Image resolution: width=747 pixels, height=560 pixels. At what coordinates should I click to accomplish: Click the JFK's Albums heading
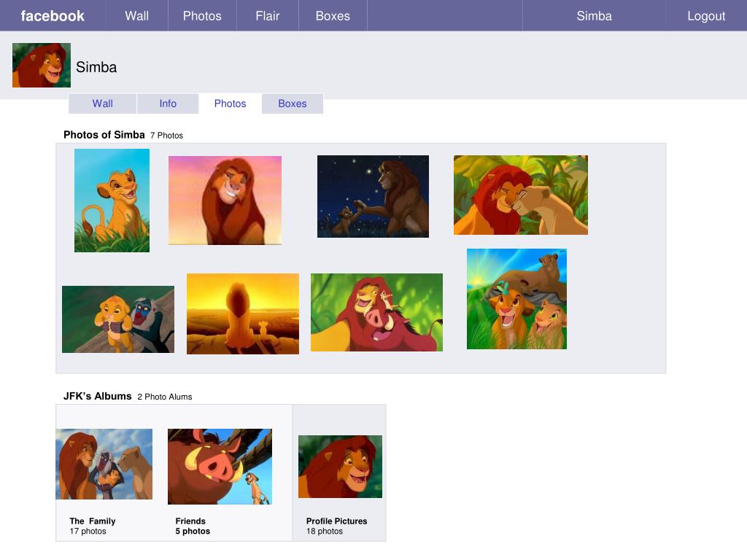click(97, 396)
